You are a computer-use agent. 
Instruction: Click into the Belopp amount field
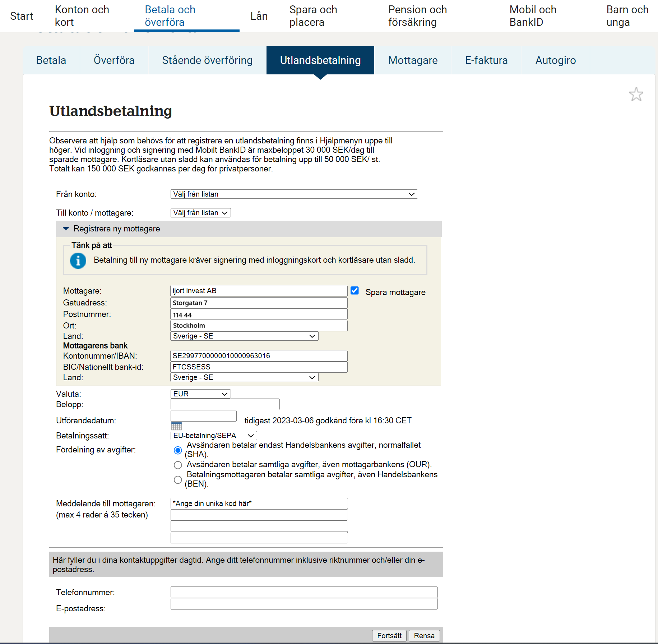tap(225, 404)
